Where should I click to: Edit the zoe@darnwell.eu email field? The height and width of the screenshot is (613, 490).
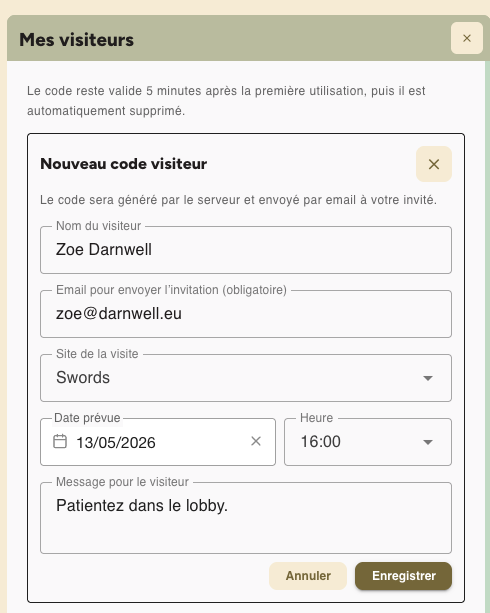click(x=246, y=314)
